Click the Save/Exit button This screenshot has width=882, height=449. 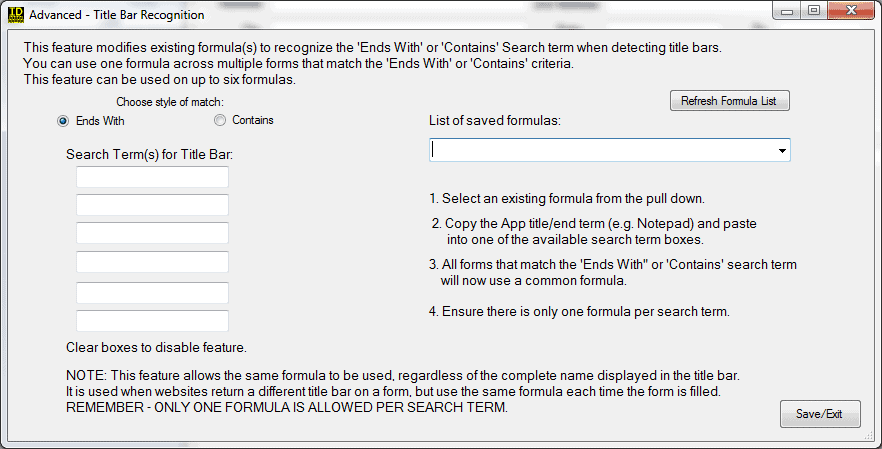(x=819, y=414)
